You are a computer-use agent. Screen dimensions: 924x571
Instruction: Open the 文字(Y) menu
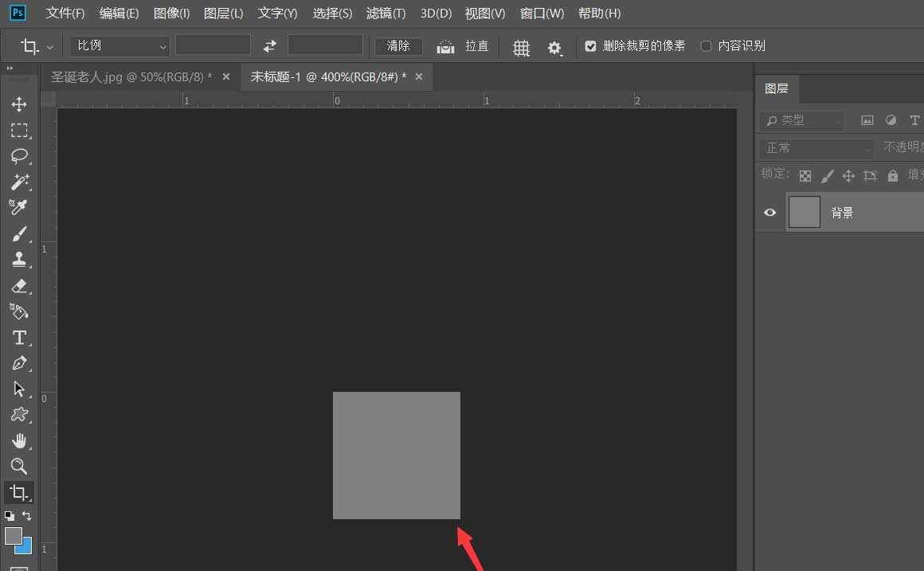tap(277, 13)
